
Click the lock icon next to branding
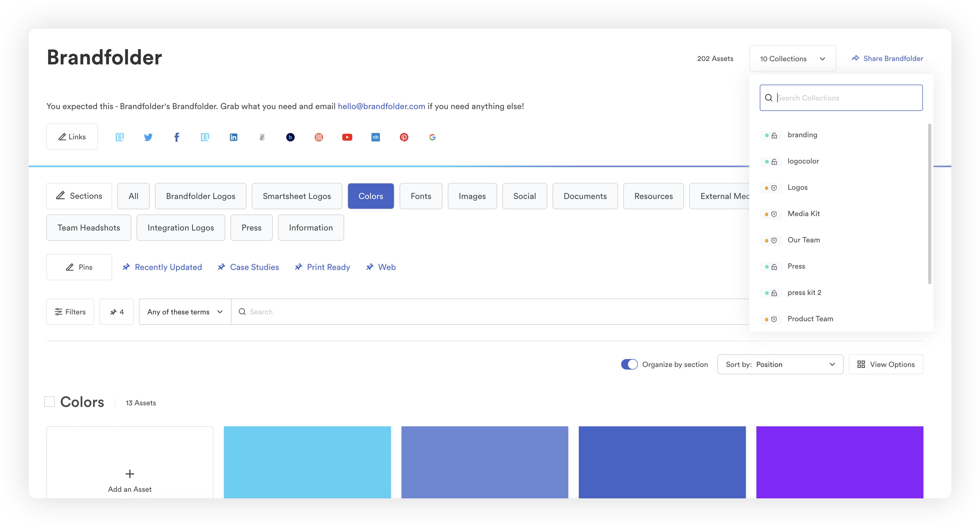[x=774, y=135]
